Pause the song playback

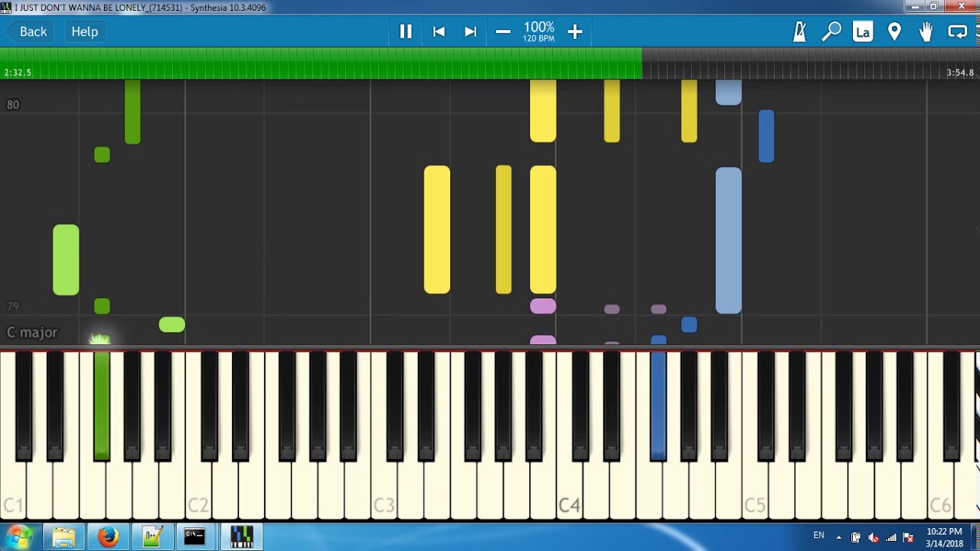coord(406,31)
